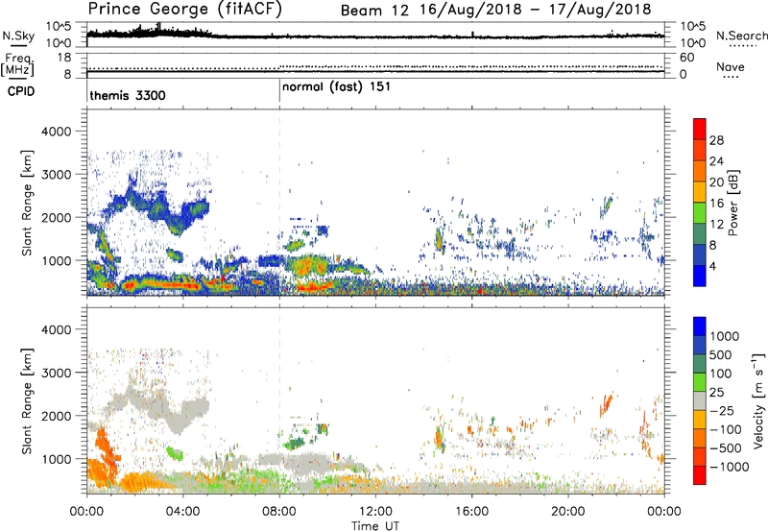Click the CPID boundary line beside normal (fast) 151
The height and width of the screenshot is (532, 768).
[279, 91]
